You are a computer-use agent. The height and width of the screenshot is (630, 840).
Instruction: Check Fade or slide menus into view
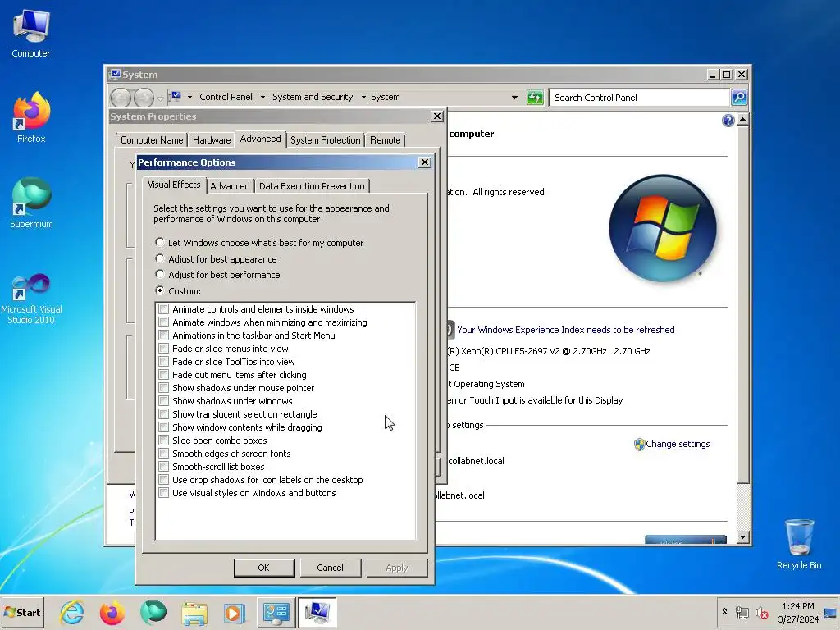pos(164,349)
